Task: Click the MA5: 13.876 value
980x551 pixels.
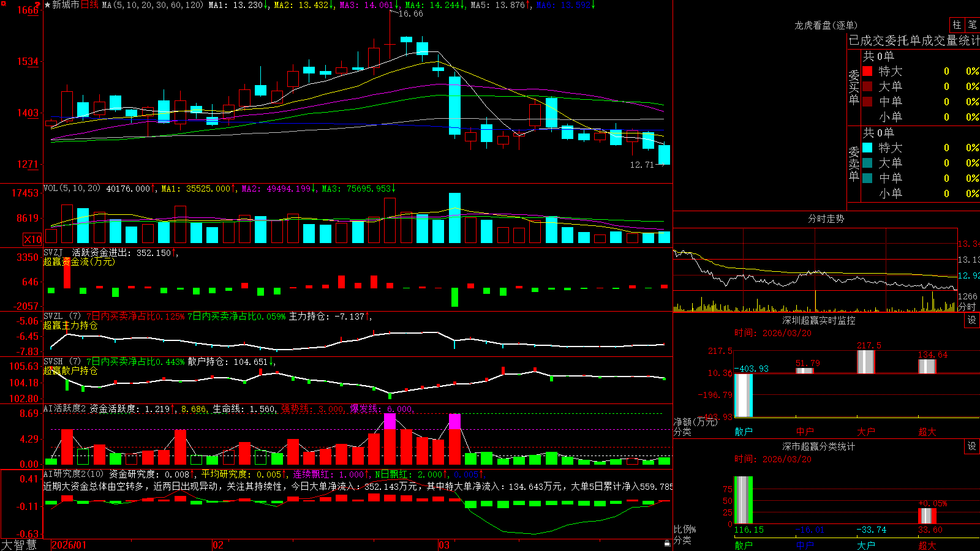Action: [499, 5]
